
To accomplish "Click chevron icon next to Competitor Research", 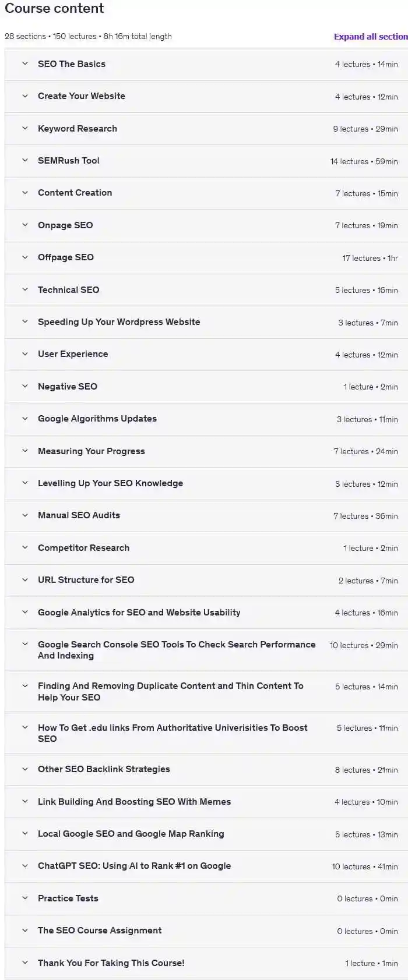I will pos(25,548).
